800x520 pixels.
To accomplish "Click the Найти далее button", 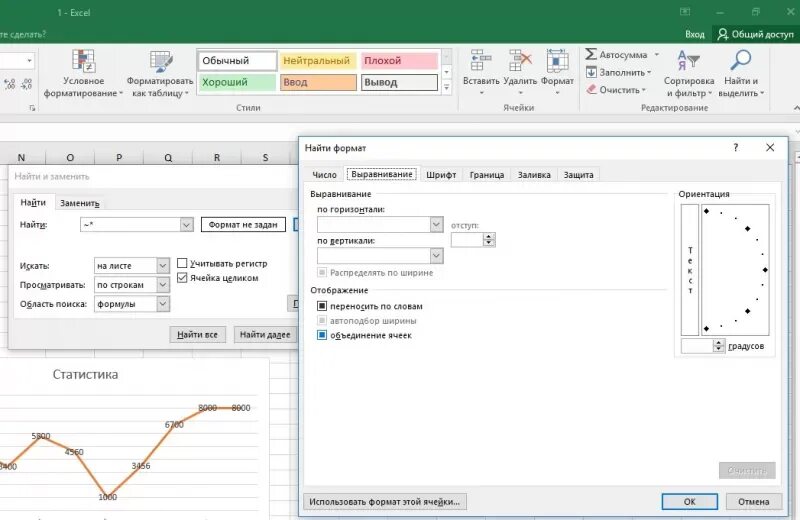I will (265, 335).
